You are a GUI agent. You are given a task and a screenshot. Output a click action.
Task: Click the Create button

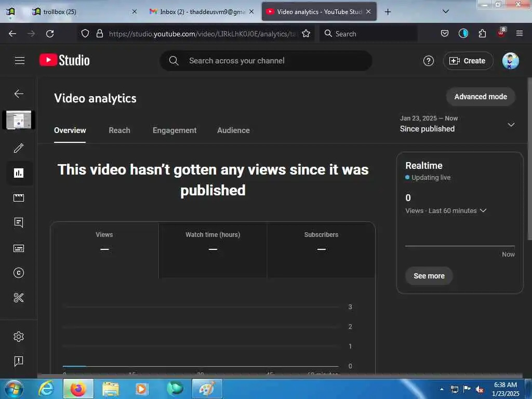(x=468, y=61)
